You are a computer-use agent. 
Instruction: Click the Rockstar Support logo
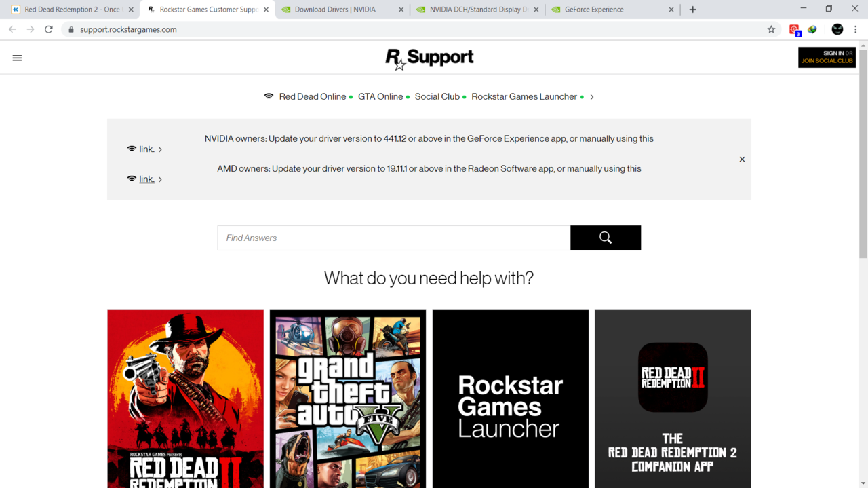[429, 58]
